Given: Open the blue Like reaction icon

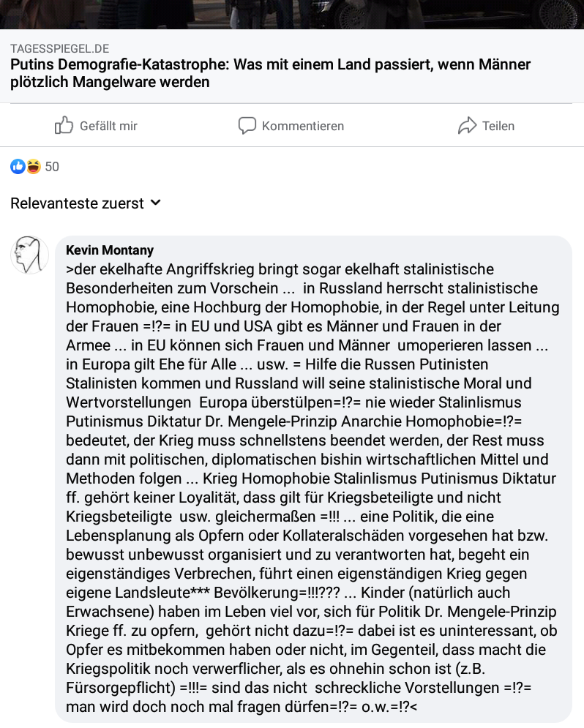Looking at the screenshot, I should 18,166.
